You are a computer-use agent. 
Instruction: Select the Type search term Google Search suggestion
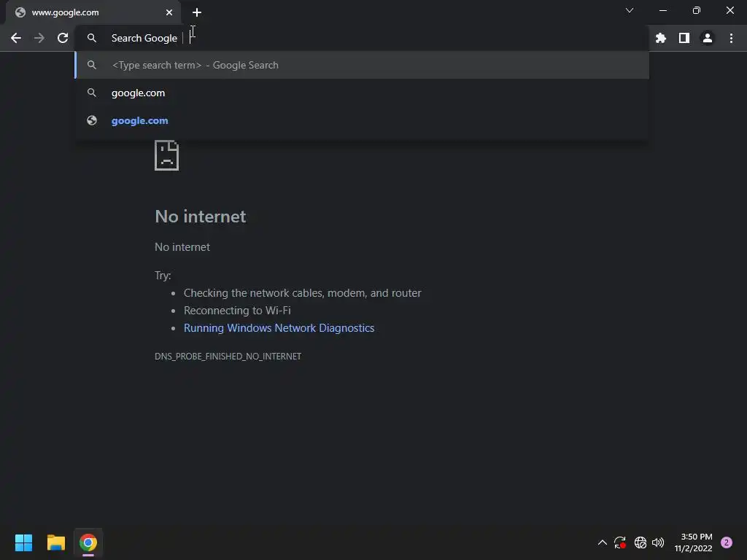(x=362, y=65)
